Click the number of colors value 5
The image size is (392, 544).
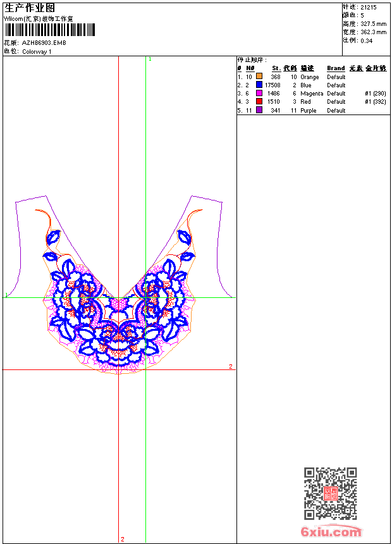362,16
